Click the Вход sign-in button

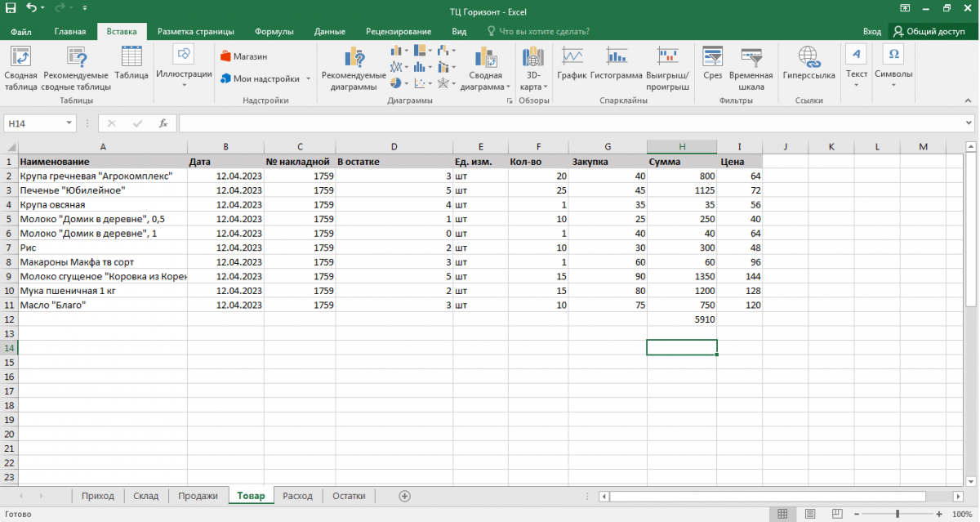pyautogui.click(x=872, y=31)
